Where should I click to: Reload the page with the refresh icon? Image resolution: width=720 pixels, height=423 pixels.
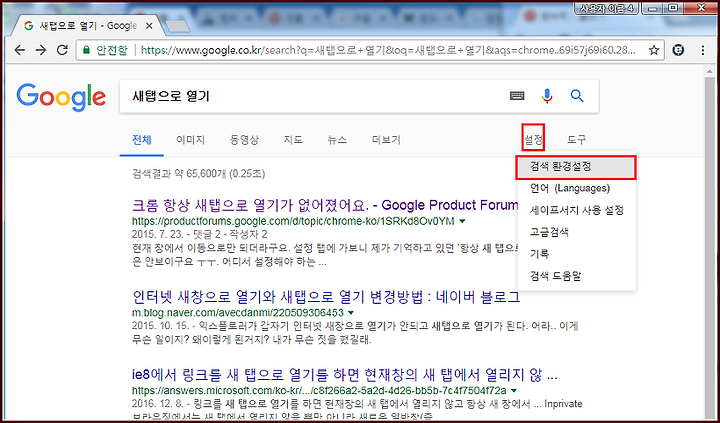[x=62, y=50]
